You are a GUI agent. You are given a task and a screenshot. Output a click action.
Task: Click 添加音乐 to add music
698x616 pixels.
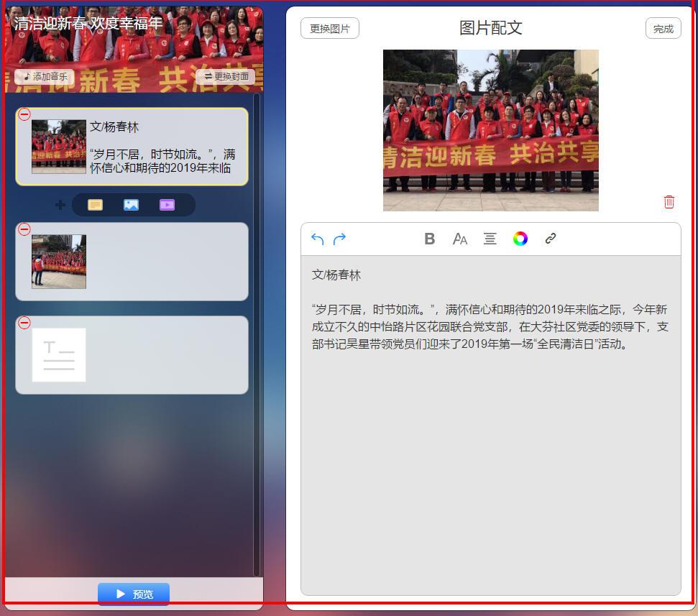point(45,76)
